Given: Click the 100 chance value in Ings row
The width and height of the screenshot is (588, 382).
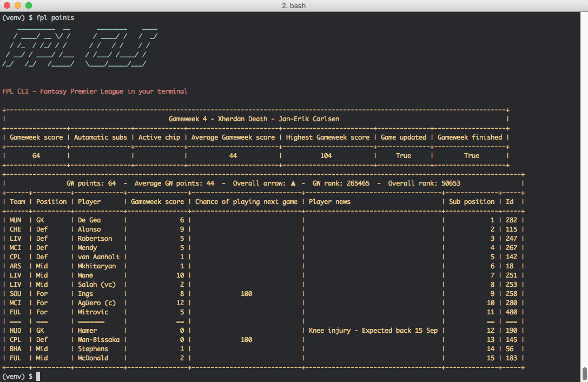Looking at the screenshot, I should (x=246, y=294).
